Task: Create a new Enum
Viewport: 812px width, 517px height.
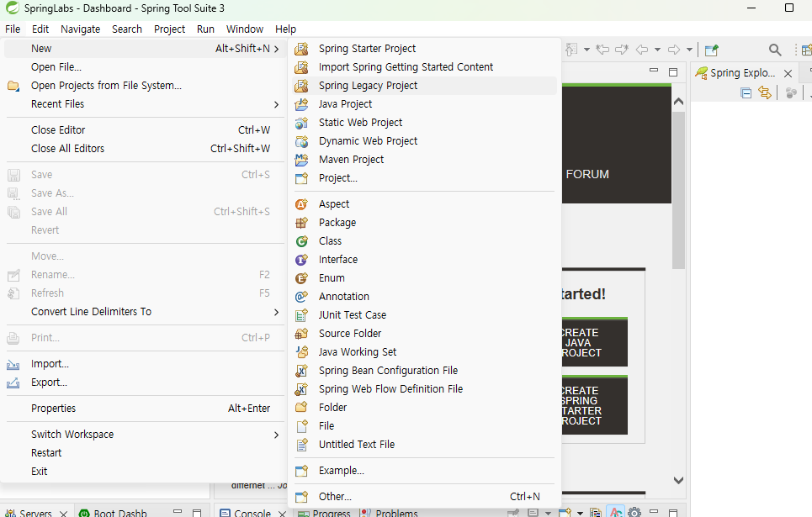Action: click(424, 278)
